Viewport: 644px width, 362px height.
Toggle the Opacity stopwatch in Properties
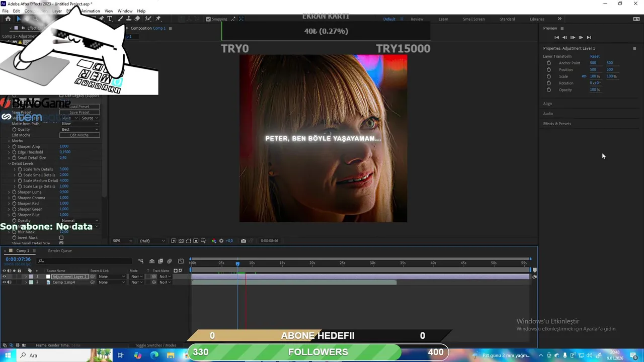pos(549,90)
